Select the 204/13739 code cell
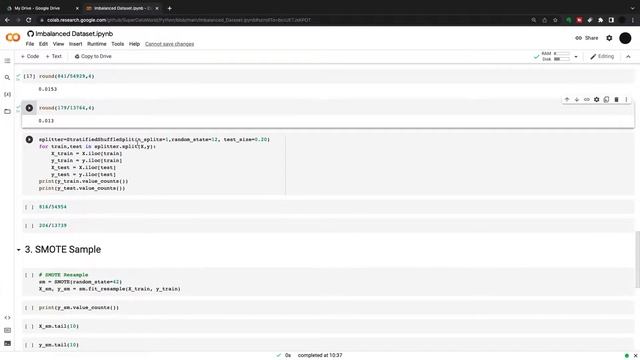 tap(329, 226)
